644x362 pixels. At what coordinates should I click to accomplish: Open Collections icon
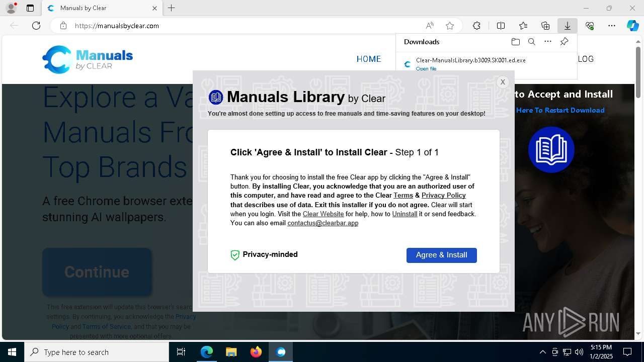(x=545, y=26)
